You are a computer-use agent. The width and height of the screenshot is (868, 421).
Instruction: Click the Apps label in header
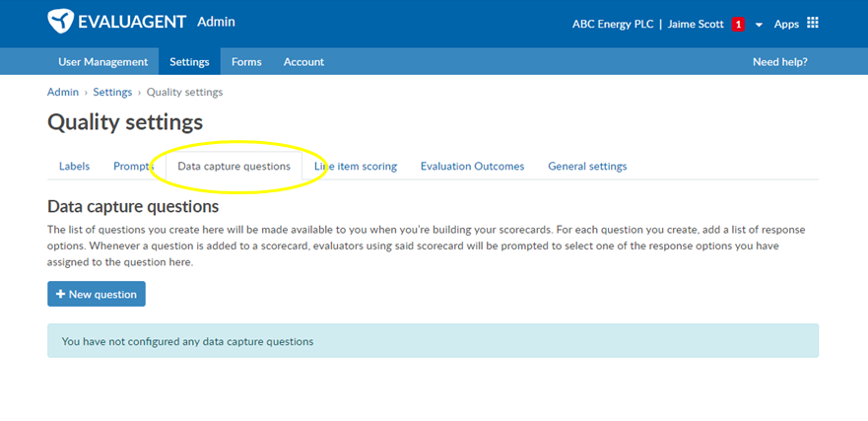786,25
